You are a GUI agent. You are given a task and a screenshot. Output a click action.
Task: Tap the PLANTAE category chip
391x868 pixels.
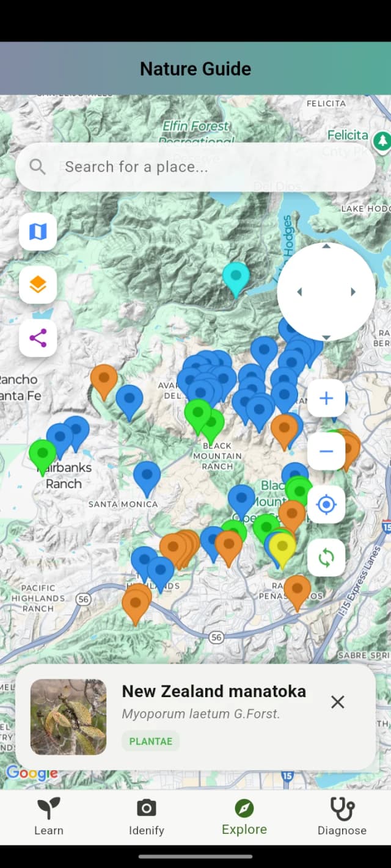click(x=151, y=741)
